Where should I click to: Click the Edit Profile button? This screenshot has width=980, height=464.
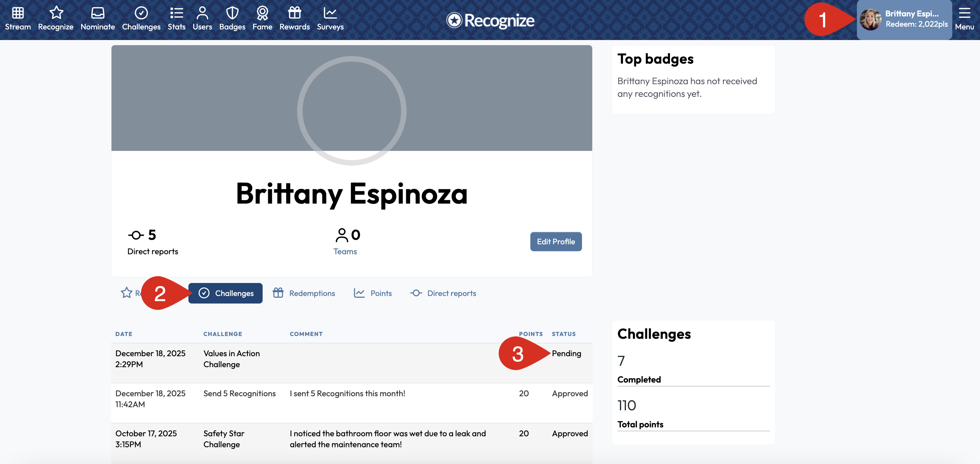(x=556, y=241)
